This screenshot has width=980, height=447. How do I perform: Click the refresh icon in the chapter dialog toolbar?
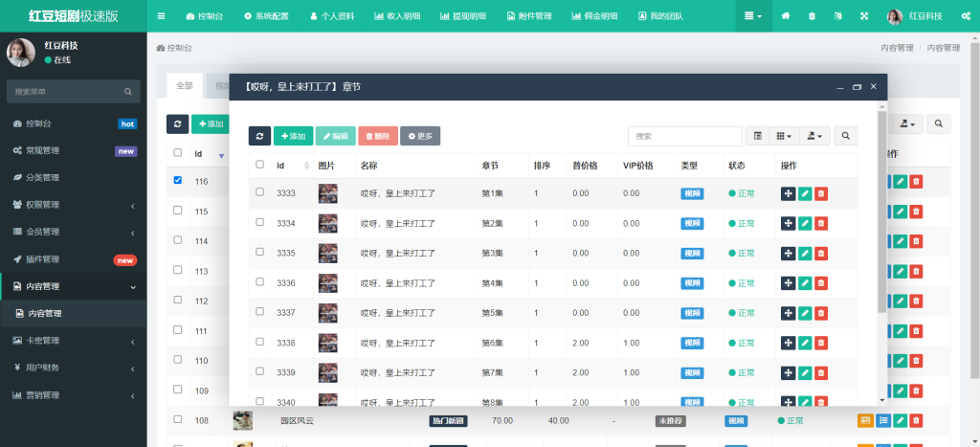pos(259,136)
